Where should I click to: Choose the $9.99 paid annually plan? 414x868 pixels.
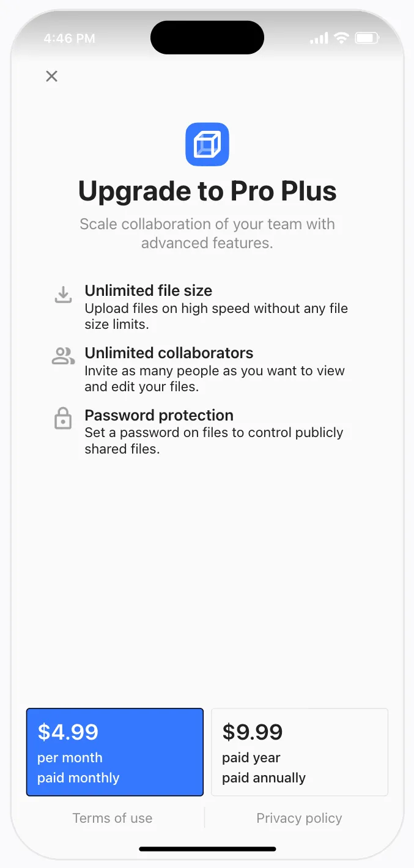point(300,752)
